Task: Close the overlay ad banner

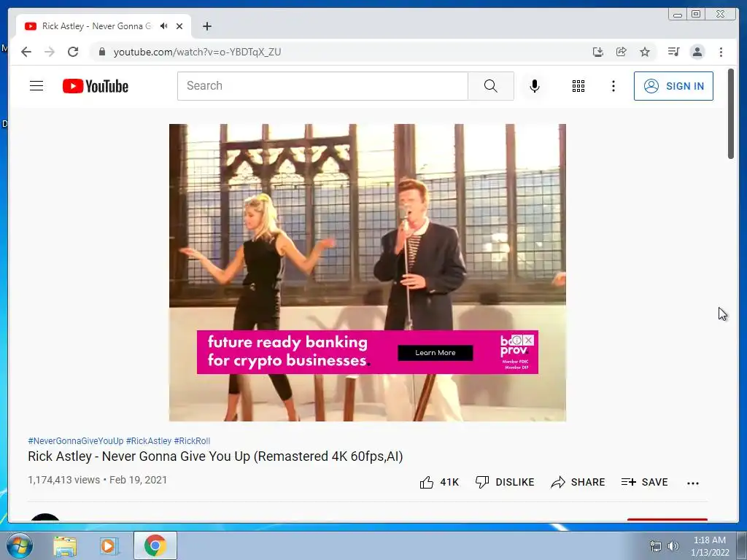Action: [x=528, y=340]
